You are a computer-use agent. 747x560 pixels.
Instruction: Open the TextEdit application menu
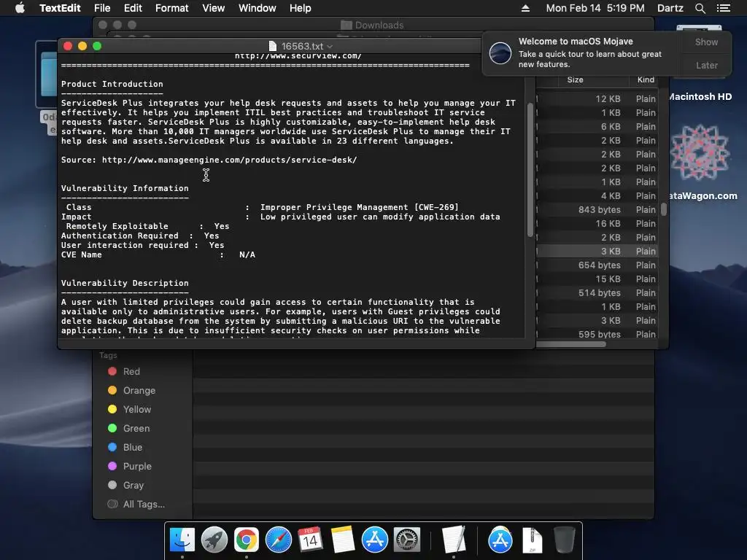60,8
